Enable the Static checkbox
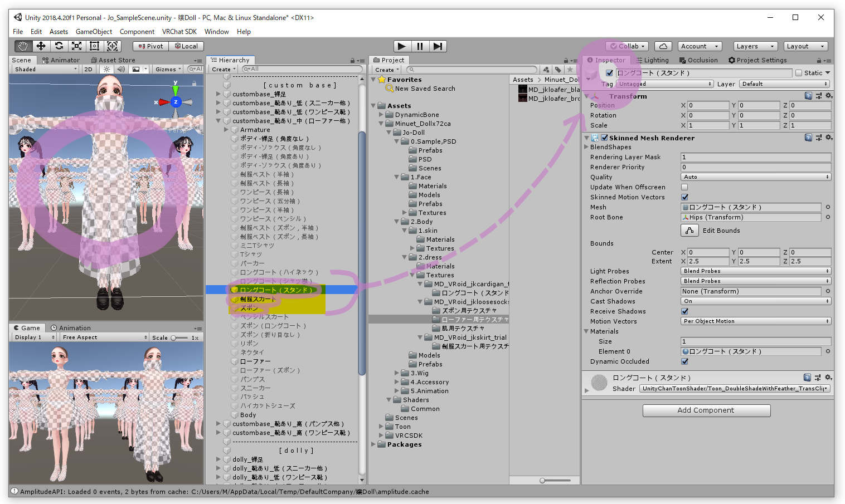 click(799, 73)
